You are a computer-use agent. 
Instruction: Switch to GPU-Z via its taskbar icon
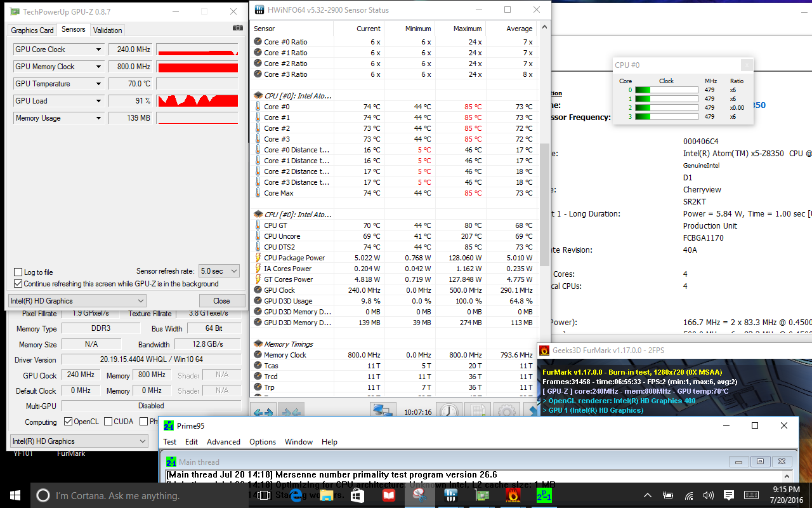pyautogui.click(x=483, y=495)
